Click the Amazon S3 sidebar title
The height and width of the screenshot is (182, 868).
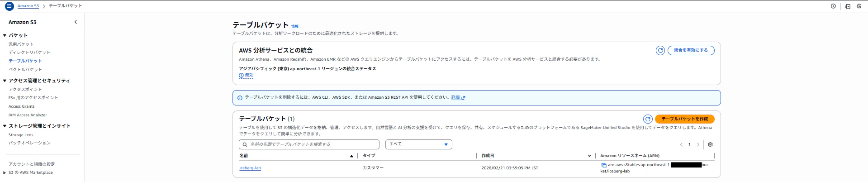tap(23, 22)
